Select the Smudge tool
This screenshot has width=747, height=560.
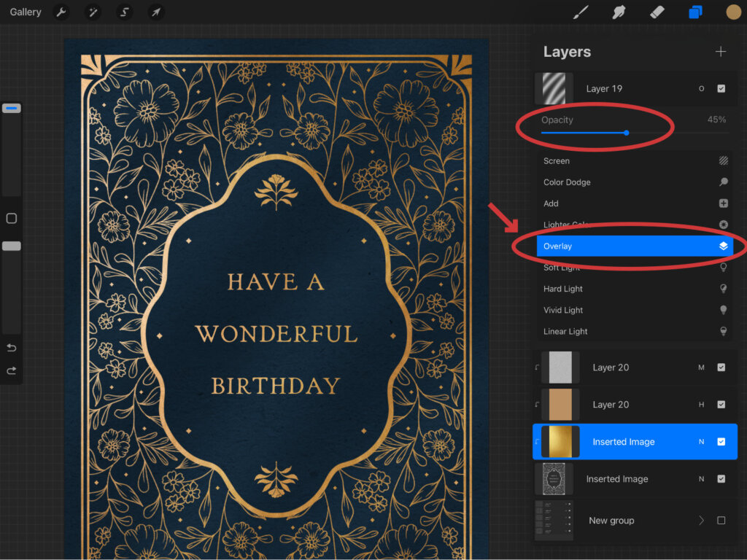point(619,12)
